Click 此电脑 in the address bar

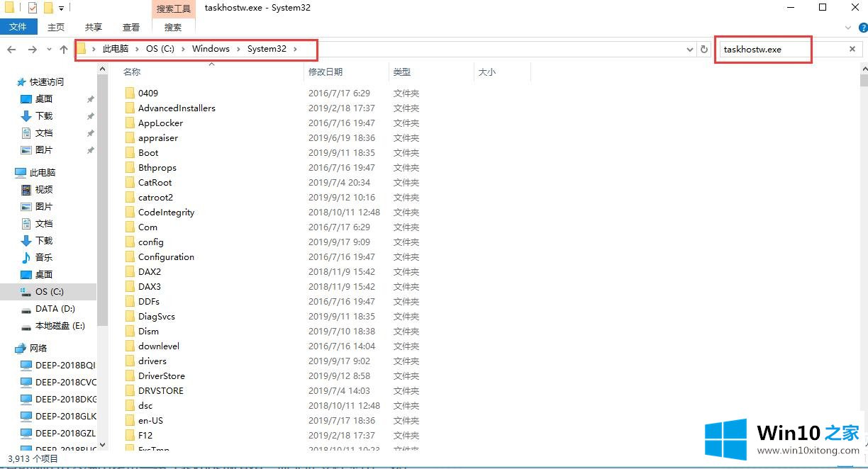116,49
